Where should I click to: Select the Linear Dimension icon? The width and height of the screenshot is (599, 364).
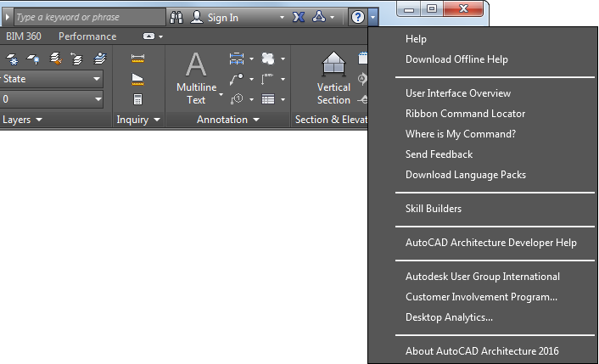click(x=237, y=59)
